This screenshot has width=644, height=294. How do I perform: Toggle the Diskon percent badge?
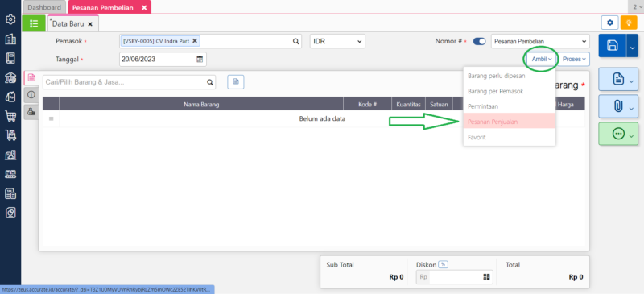[x=443, y=265]
